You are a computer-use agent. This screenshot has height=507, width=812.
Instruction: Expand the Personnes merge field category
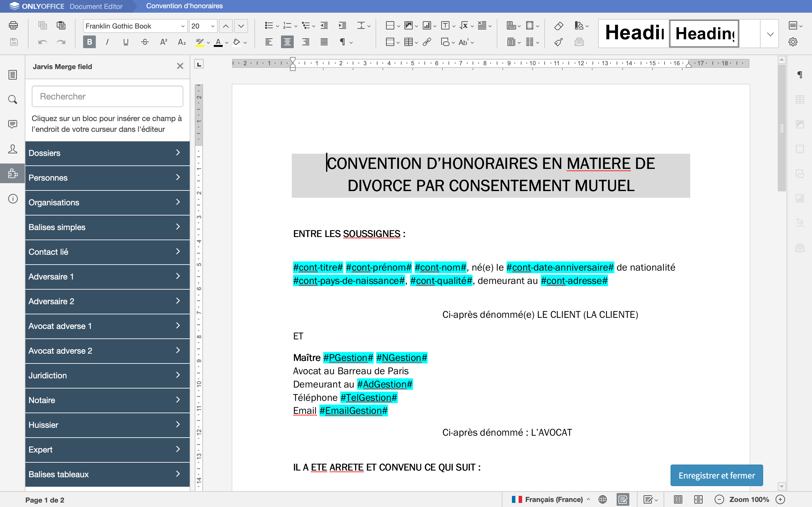[106, 177]
